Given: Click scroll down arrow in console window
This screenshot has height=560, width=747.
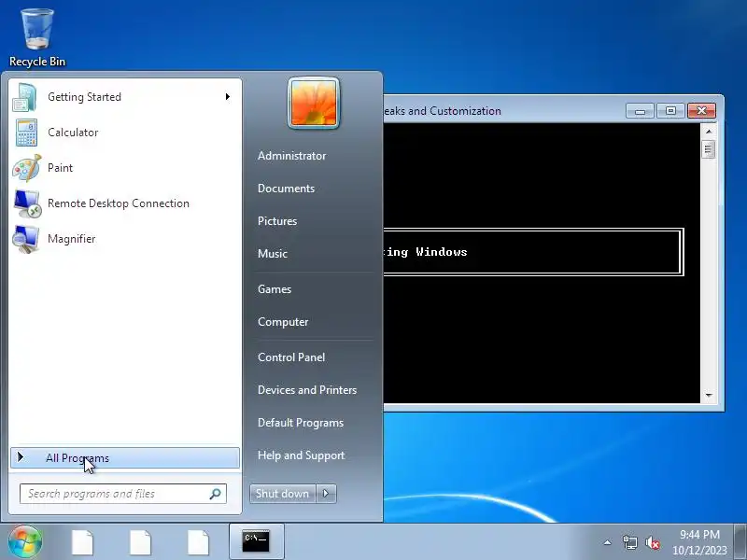Looking at the screenshot, I should pyautogui.click(x=709, y=395).
